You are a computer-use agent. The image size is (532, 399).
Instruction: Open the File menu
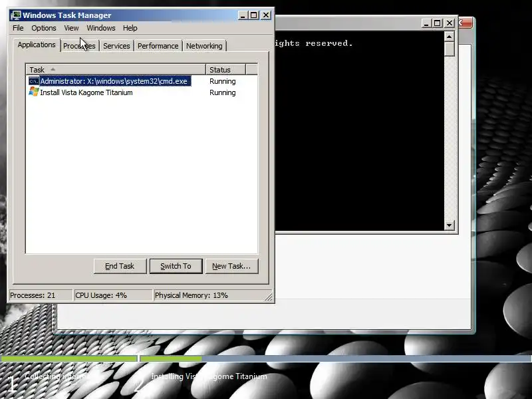18,28
